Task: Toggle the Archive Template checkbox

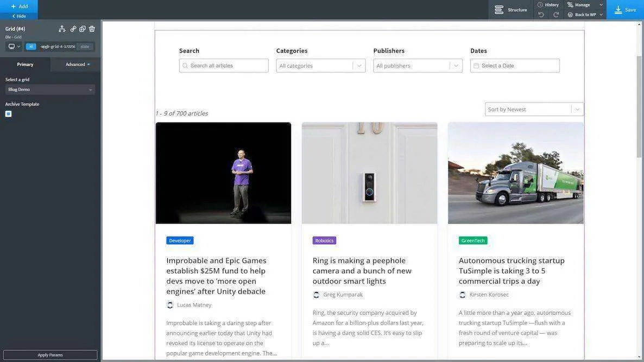Action: tap(8, 114)
